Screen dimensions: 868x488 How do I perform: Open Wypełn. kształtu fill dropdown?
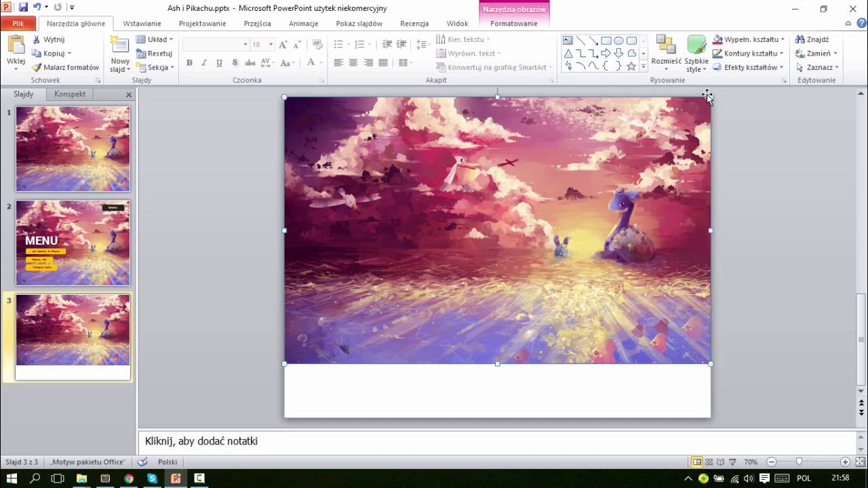click(x=749, y=39)
